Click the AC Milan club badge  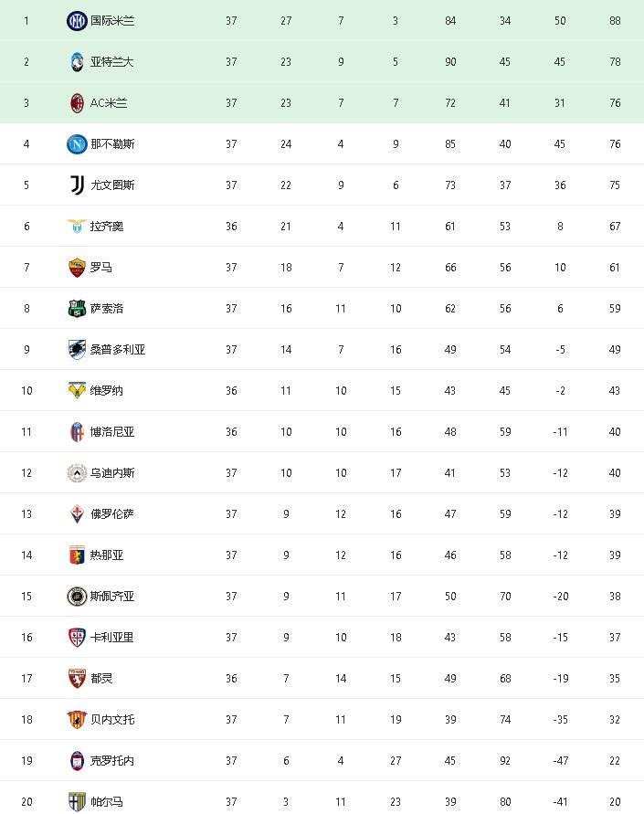77,103
